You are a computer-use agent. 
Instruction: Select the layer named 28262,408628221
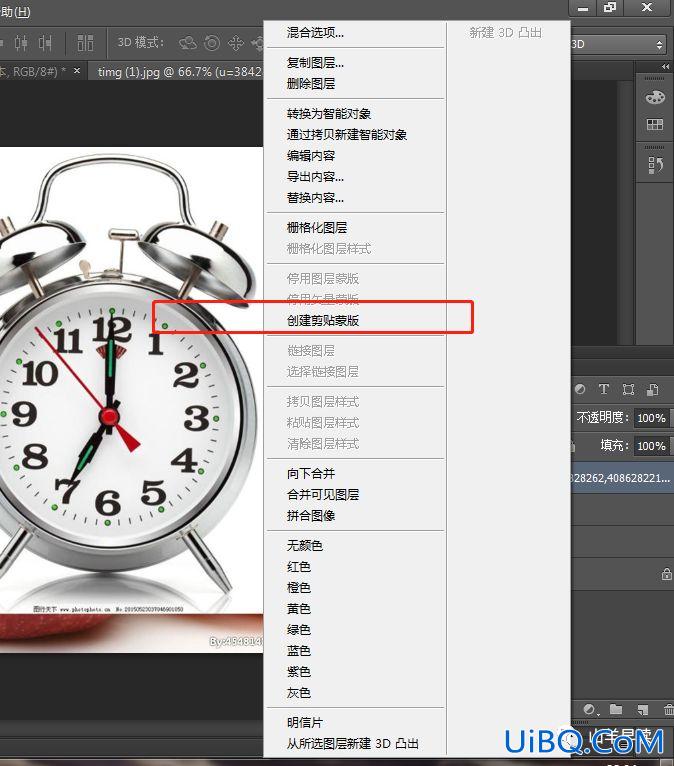point(622,478)
